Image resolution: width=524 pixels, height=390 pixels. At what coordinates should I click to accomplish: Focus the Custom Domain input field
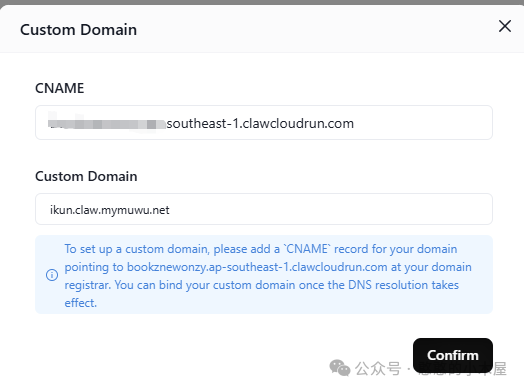[264, 209]
